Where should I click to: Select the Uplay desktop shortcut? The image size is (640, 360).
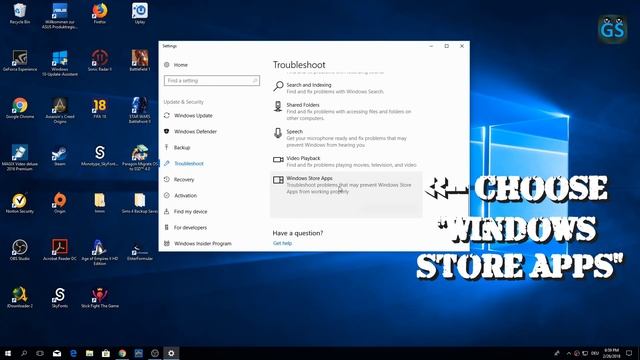tap(140, 13)
